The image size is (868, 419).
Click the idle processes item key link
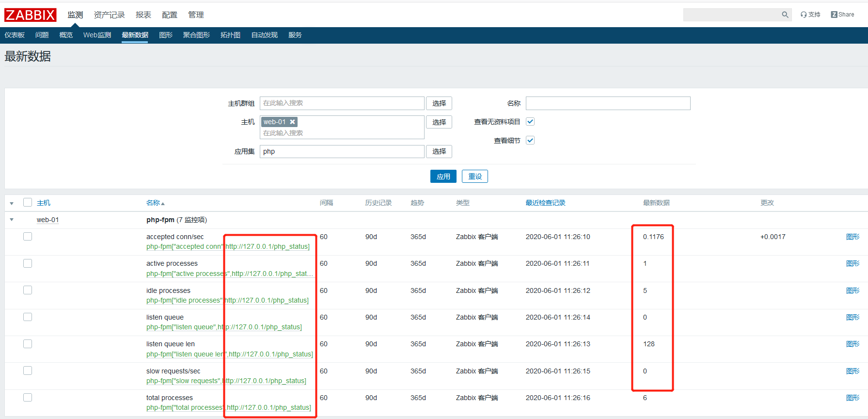[x=227, y=300]
